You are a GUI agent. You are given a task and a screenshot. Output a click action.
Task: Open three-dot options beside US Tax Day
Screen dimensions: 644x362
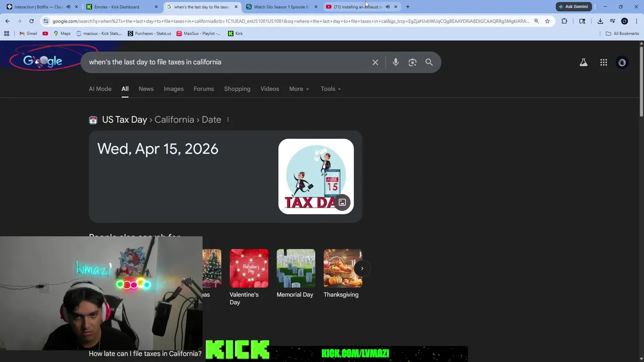point(228,120)
